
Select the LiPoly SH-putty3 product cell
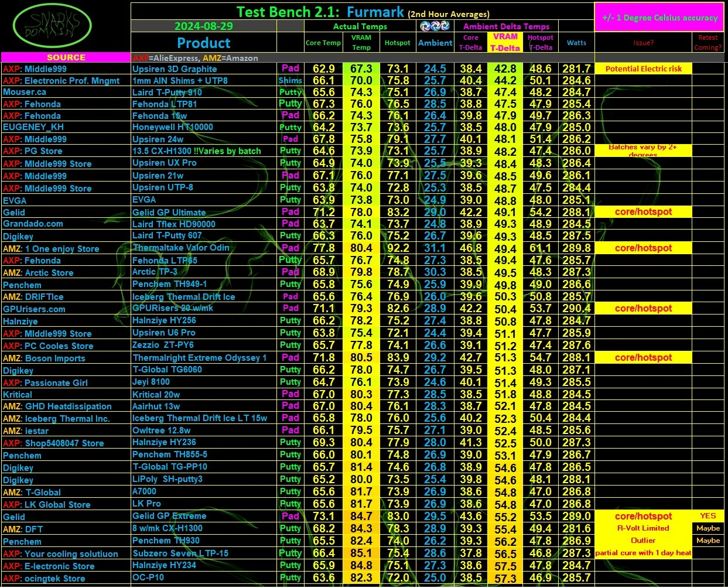204,479
